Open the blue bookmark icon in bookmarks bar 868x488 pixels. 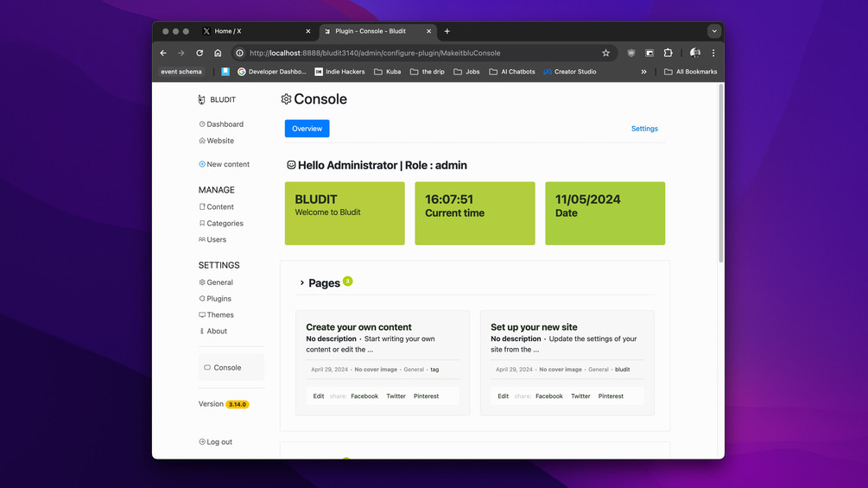225,72
